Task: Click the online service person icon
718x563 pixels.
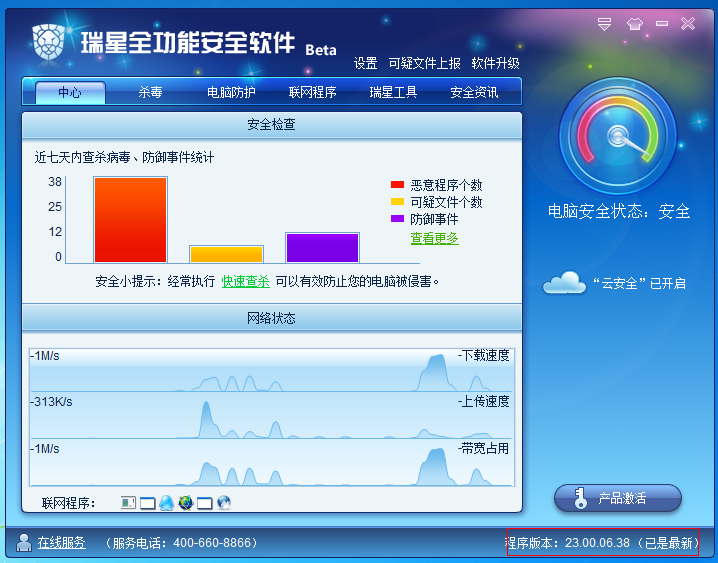Action: (x=24, y=543)
